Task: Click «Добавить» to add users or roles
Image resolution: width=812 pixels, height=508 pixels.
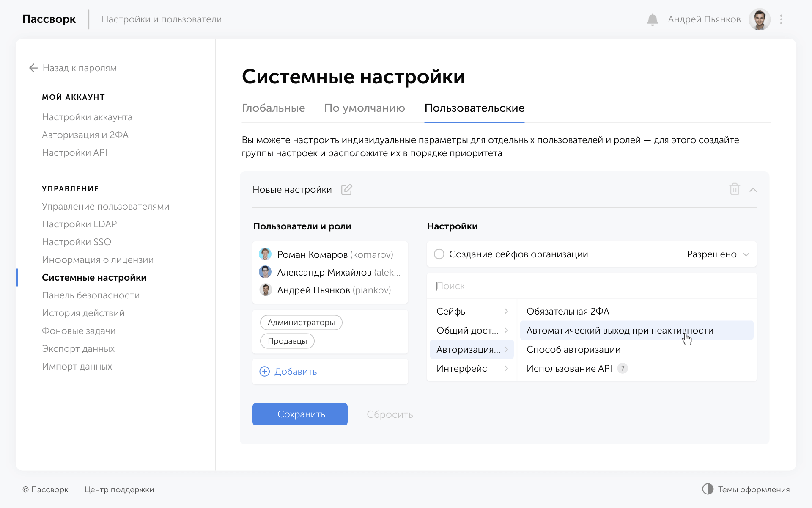Action: click(330, 371)
